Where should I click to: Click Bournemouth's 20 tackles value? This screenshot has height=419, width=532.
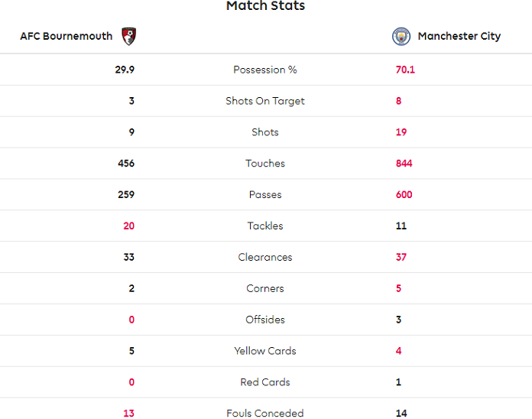click(128, 226)
